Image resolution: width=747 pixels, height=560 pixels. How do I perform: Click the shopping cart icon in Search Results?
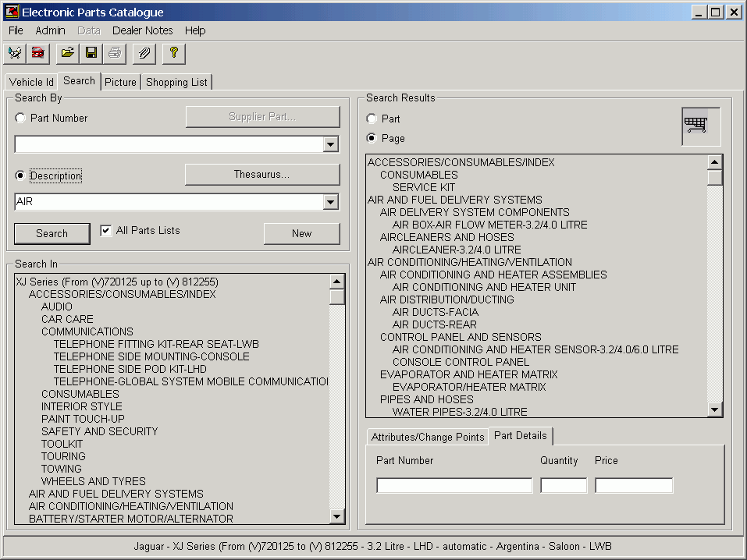pyautogui.click(x=700, y=126)
